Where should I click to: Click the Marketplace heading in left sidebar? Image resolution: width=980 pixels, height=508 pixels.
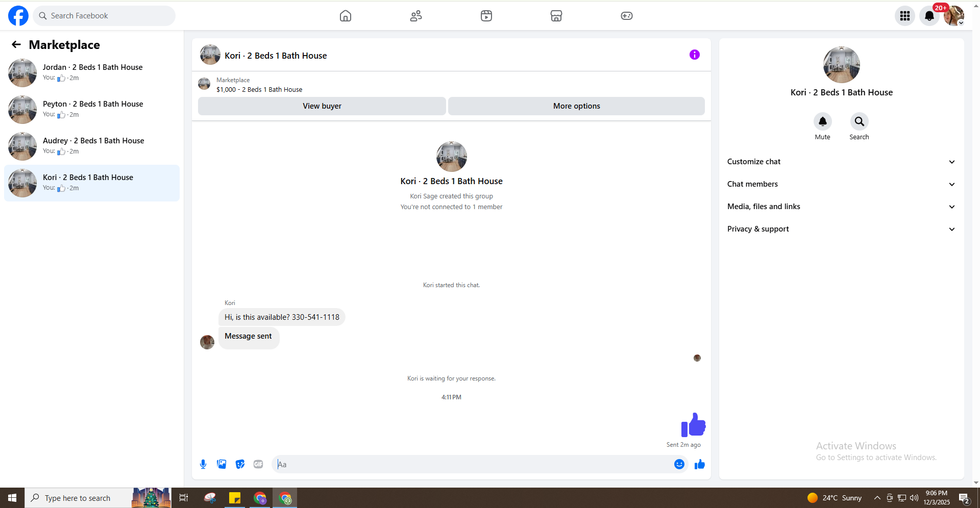pos(64,45)
